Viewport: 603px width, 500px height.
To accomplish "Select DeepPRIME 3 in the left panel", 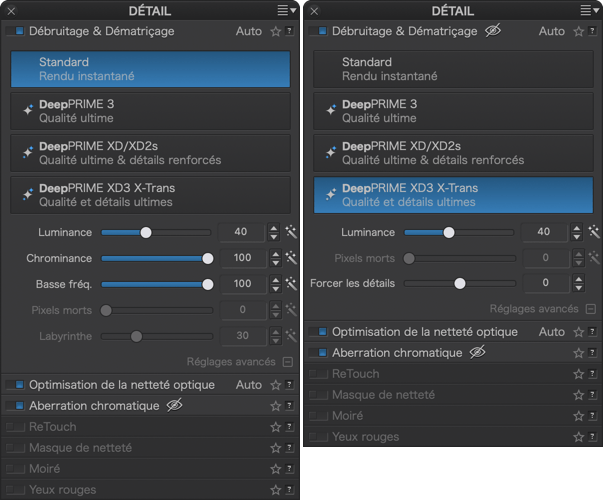I will [x=150, y=111].
